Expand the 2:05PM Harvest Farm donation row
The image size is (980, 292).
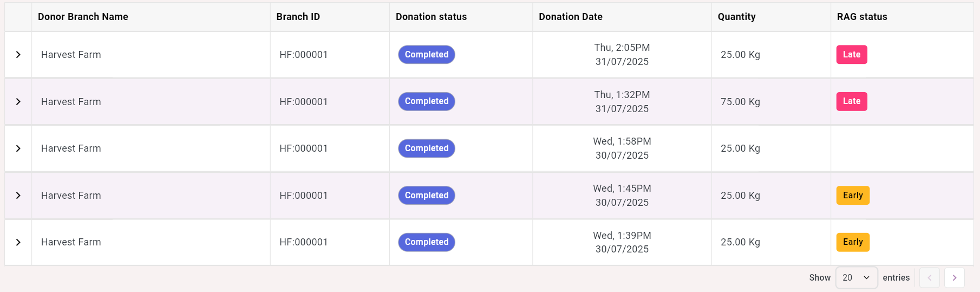(x=18, y=55)
